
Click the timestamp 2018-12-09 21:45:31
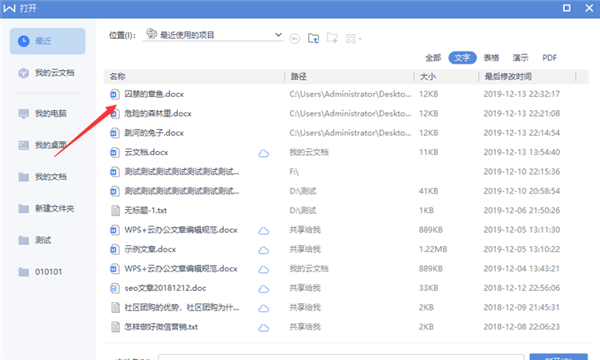(522, 308)
